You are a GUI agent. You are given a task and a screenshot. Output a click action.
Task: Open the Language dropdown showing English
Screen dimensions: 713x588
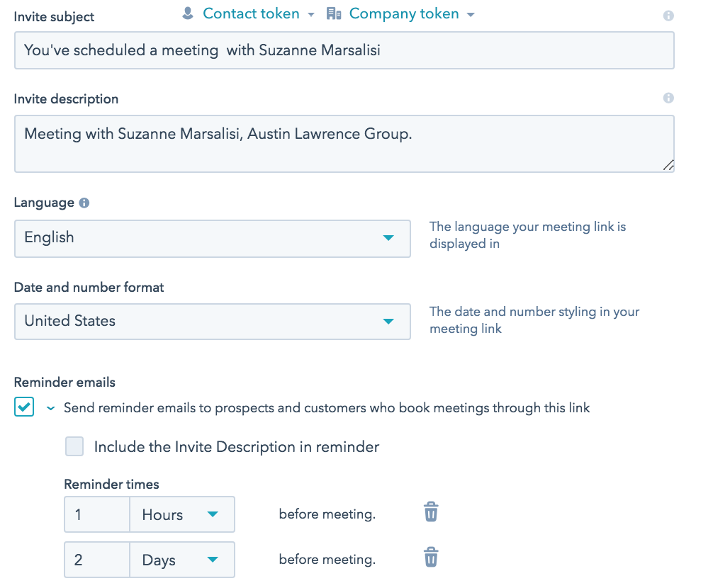(x=212, y=238)
